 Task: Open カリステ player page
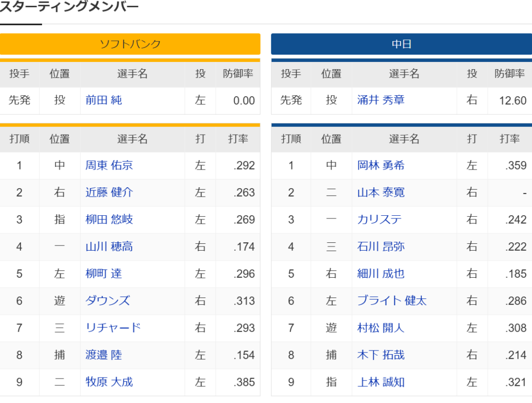(379, 219)
